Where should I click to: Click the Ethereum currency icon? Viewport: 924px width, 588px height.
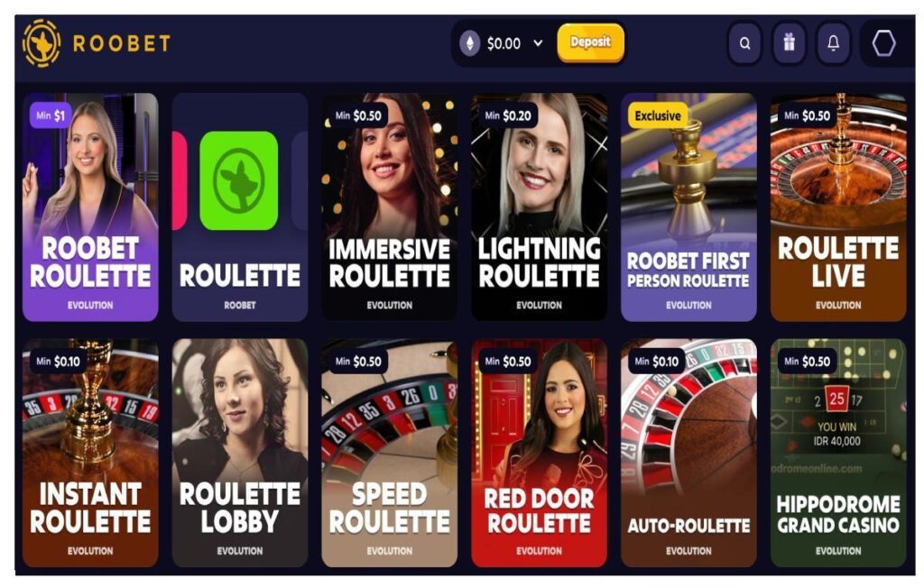tap(469, 43)
